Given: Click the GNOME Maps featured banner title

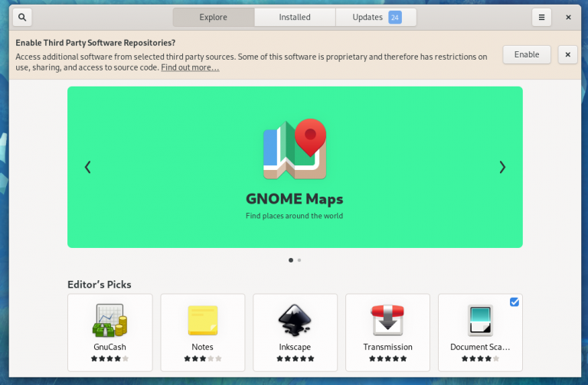Looking at the screenshot, I should (x=295, y=199).
